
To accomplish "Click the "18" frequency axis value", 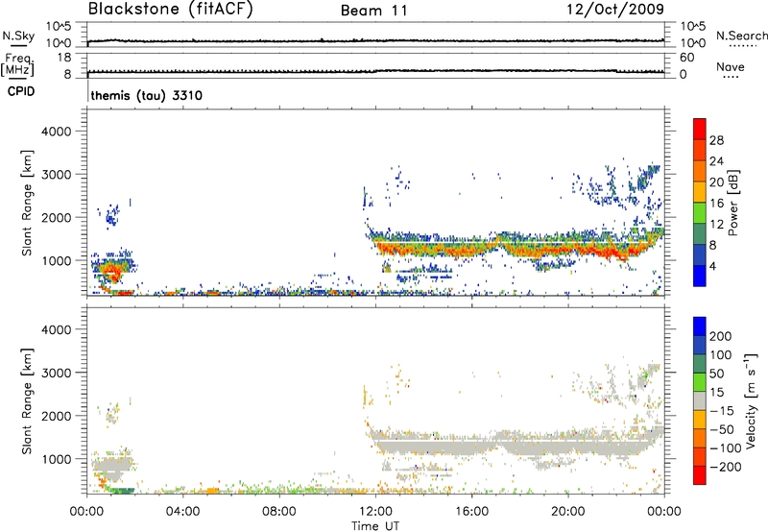I will [64, 58].
